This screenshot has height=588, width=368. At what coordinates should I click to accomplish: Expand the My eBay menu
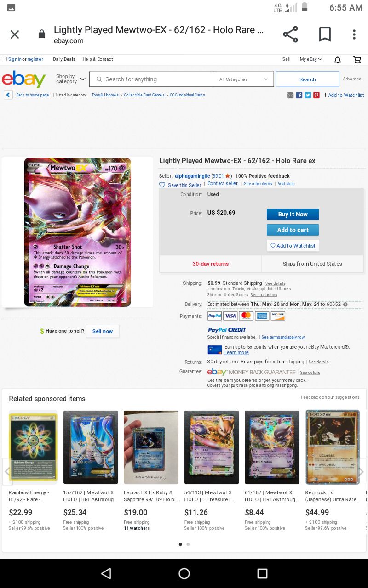(311, 59)
